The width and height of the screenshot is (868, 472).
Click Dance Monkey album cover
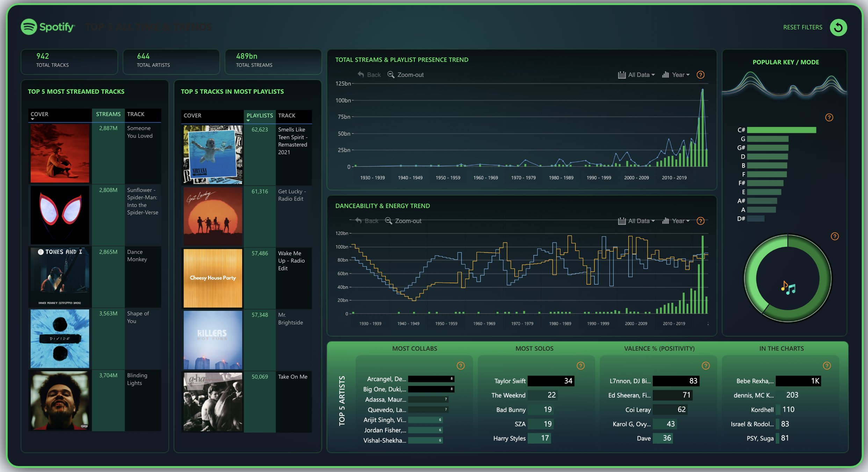60,277
